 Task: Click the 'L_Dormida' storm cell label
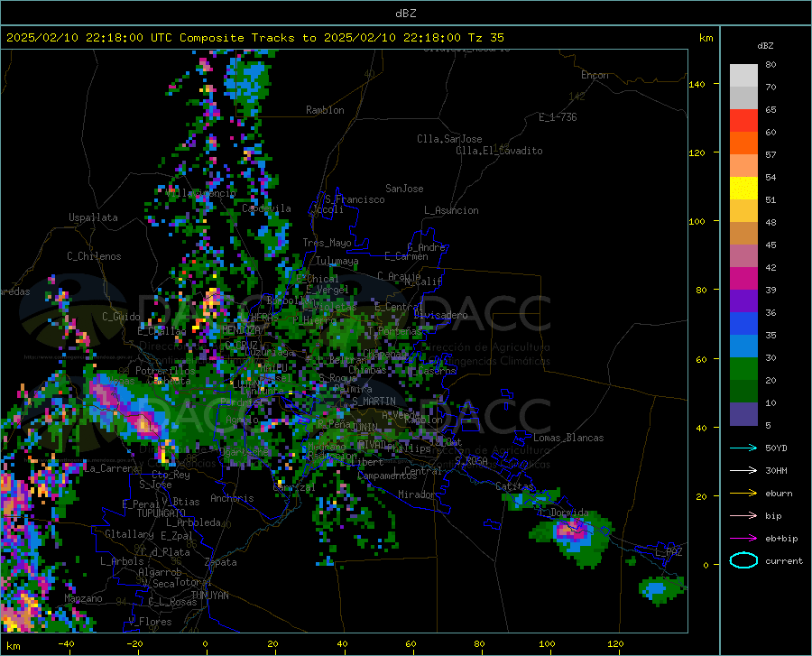563,512
